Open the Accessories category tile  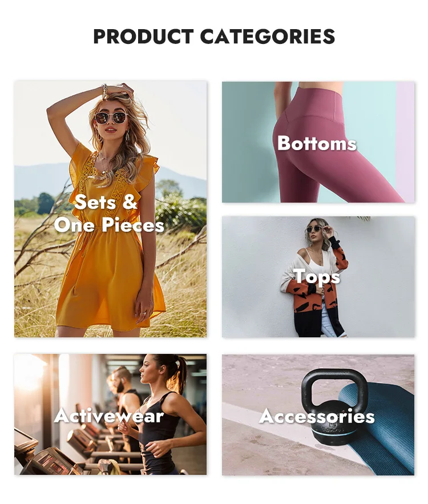pyautogui.click(x=318, y=414)
